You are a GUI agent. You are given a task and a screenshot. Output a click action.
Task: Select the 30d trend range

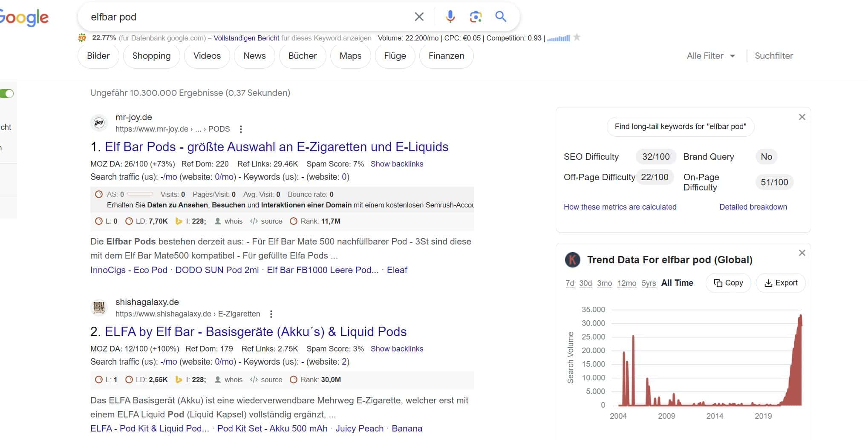point(585,283)
